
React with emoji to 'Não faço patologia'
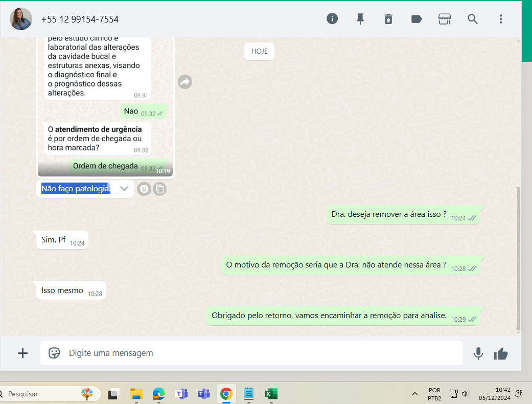pyautogui.click(x=144, y=189)
